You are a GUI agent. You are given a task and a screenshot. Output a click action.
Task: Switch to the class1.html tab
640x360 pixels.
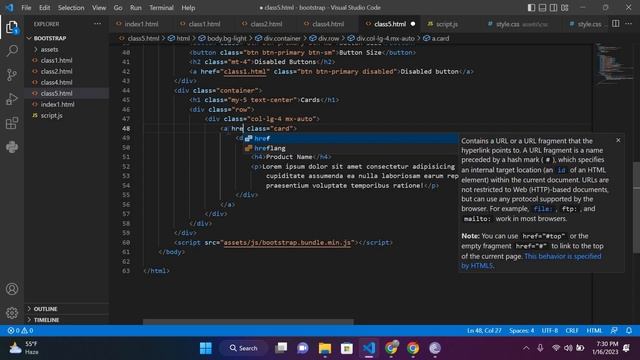(204, 24)
